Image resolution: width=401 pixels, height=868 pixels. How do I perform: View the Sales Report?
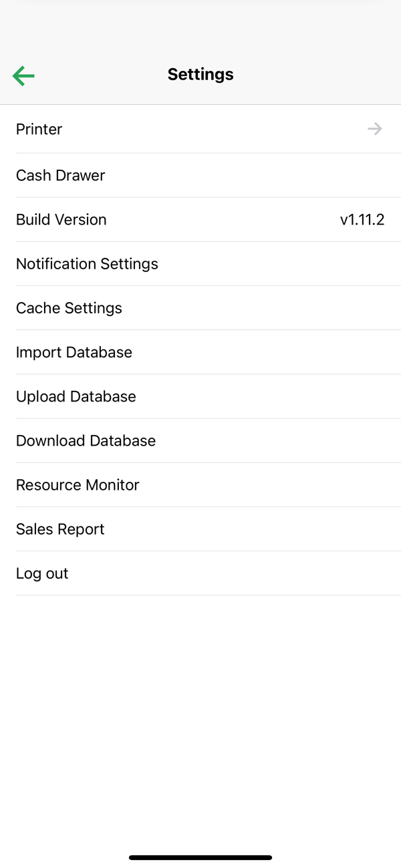click(x=60, y=529)
